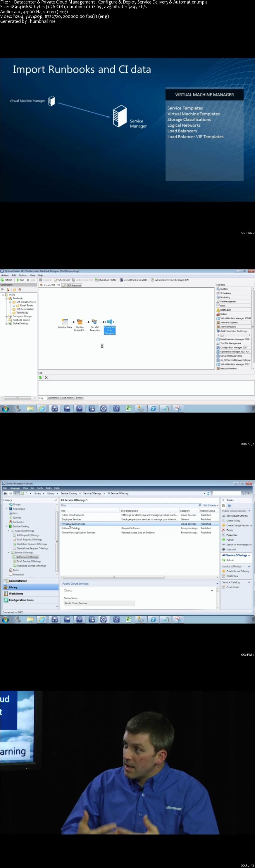The width and height of the screenshot is (255, 868).
Task: Click Refresh icon in Runbook Designer toolbar
Action: tap(2, 280)
